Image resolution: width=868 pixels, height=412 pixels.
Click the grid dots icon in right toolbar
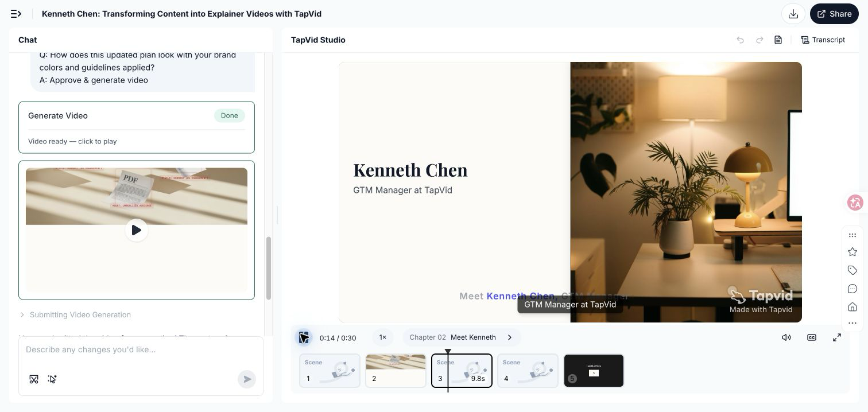852,235
